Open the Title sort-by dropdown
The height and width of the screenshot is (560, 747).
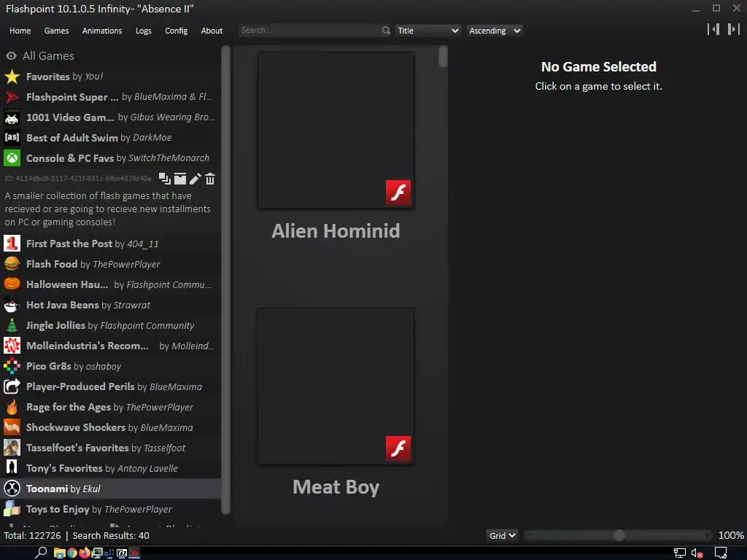[x=427, y=31]
